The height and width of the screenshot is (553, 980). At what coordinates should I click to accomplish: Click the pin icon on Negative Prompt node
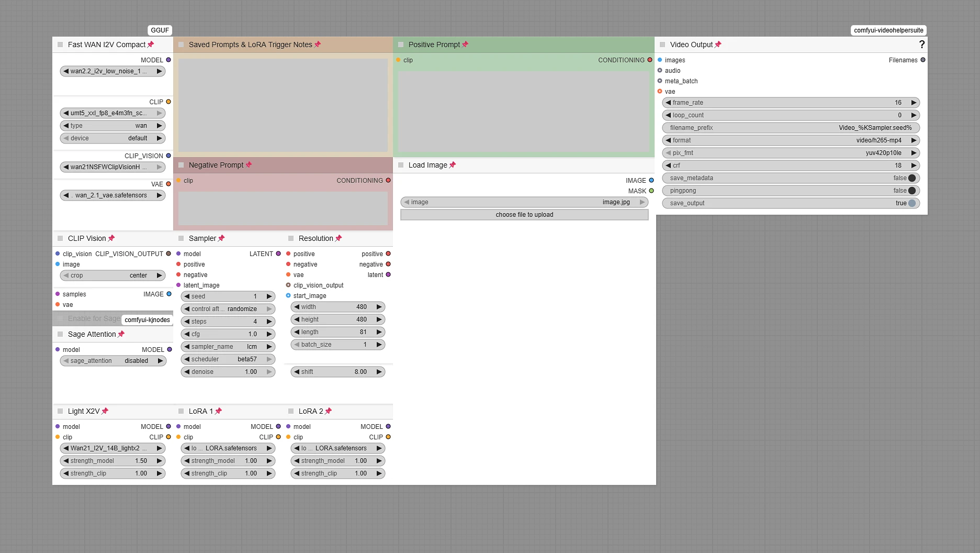pos(249,165)
